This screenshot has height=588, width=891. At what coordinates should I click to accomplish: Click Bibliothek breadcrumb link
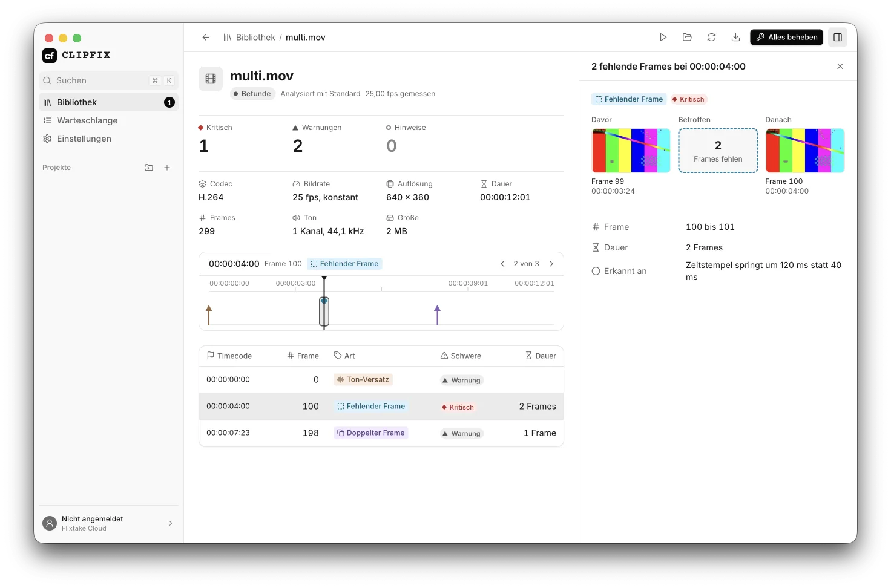[x=255, y=38]
